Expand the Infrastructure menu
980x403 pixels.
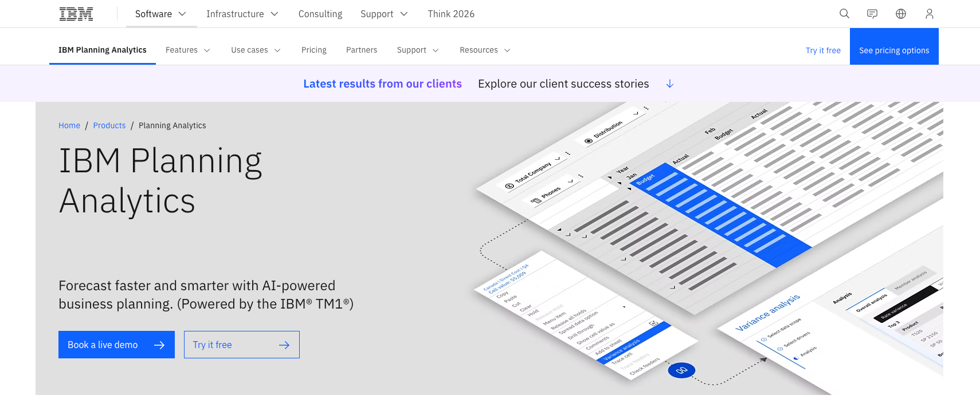(242, 14)
